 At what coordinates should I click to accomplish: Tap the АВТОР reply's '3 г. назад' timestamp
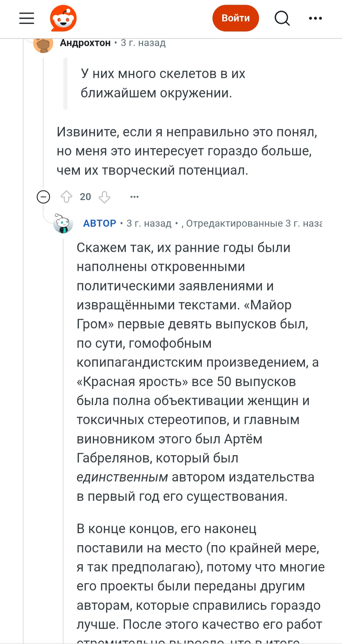[x=149, y=223]
